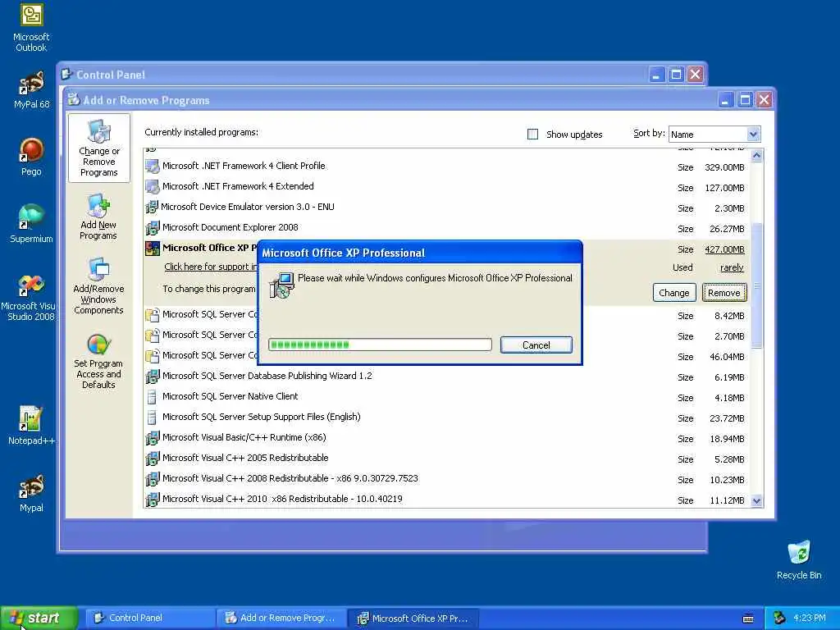Click the taskbar clock showing 4:23 PM
840x630 pixels.
click(x=810, y=618)
